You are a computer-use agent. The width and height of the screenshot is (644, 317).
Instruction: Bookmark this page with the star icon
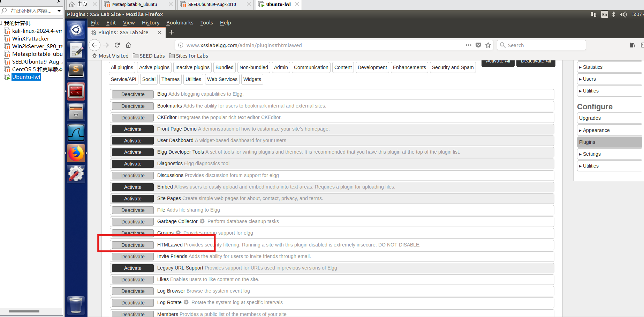click(488, 45)
